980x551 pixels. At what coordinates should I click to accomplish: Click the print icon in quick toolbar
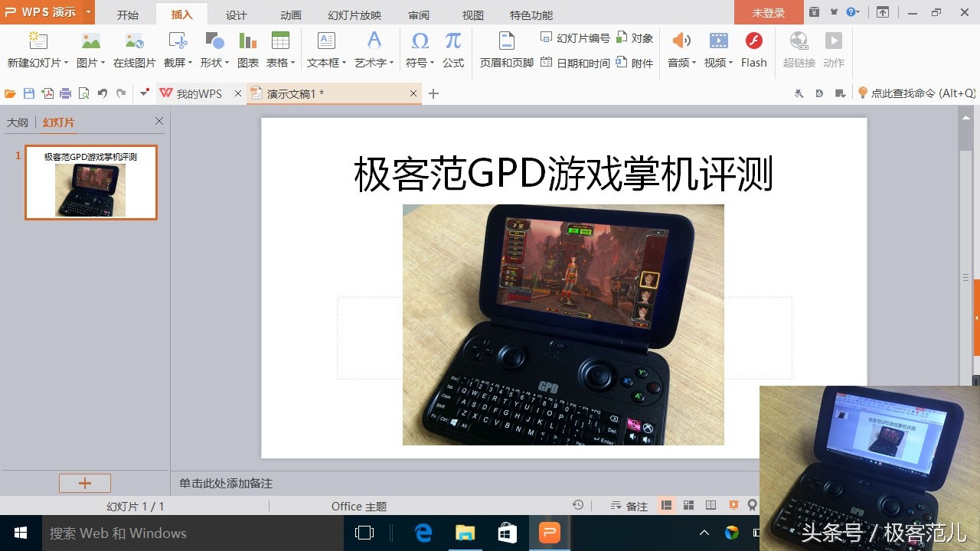pyautogui.click(x=66, y=93)
